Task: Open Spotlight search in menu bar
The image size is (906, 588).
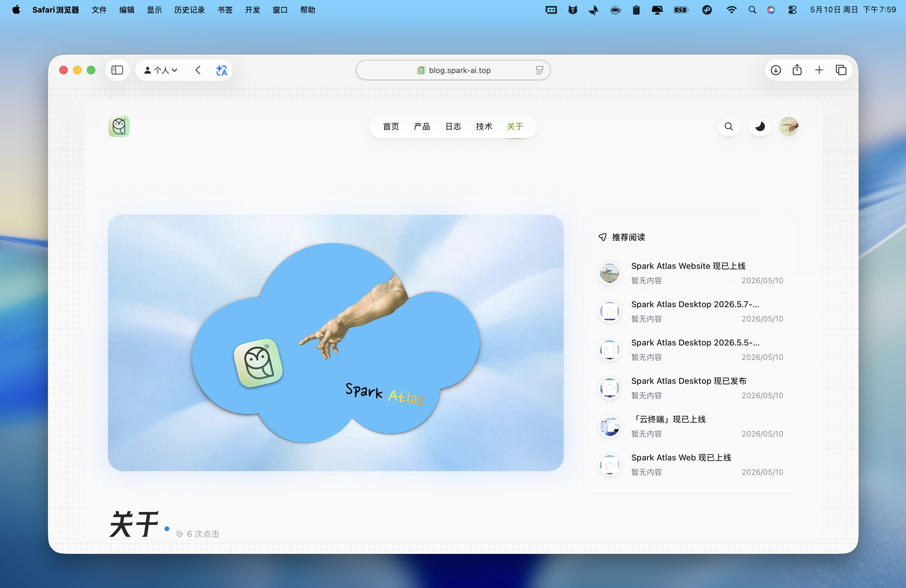Action: 752,10
